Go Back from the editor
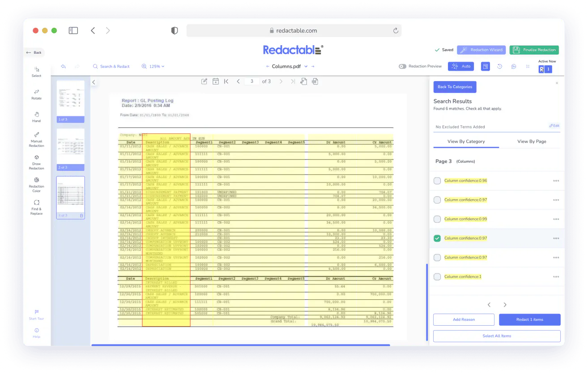The width and height of the screenshot is (588, 374). 34,52
